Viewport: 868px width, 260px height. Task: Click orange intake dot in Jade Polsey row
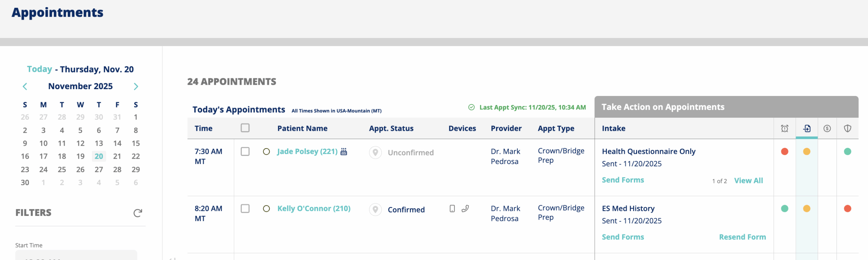tap(807, 152)
